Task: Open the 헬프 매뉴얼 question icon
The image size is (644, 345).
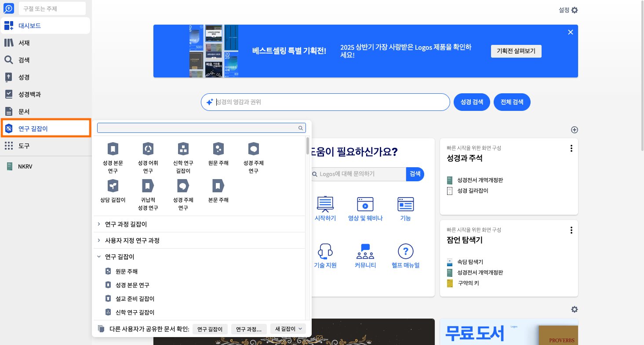Action: pyautogui.click(x=405, y=256)
